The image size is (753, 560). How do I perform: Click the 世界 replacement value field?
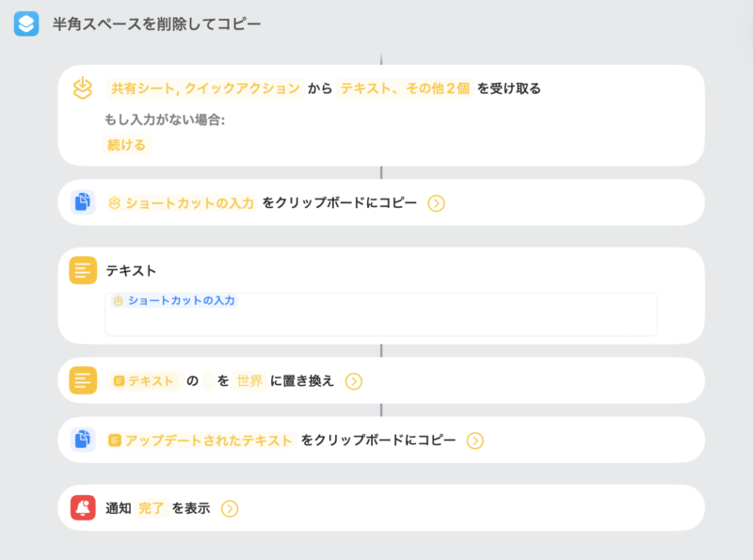pos(249,381)
